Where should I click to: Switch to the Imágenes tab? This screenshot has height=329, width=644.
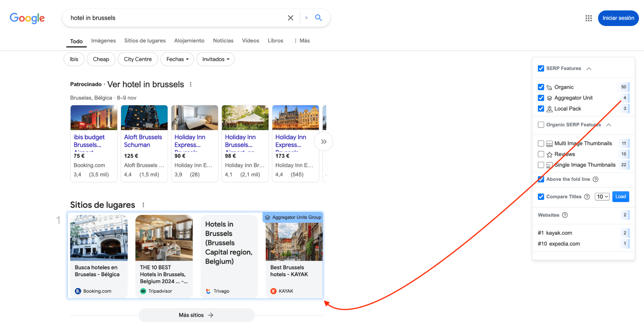103,41
